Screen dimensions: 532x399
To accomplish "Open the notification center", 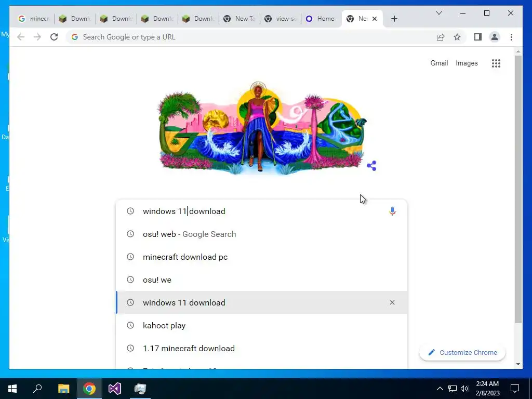I will tap(515, 389).
